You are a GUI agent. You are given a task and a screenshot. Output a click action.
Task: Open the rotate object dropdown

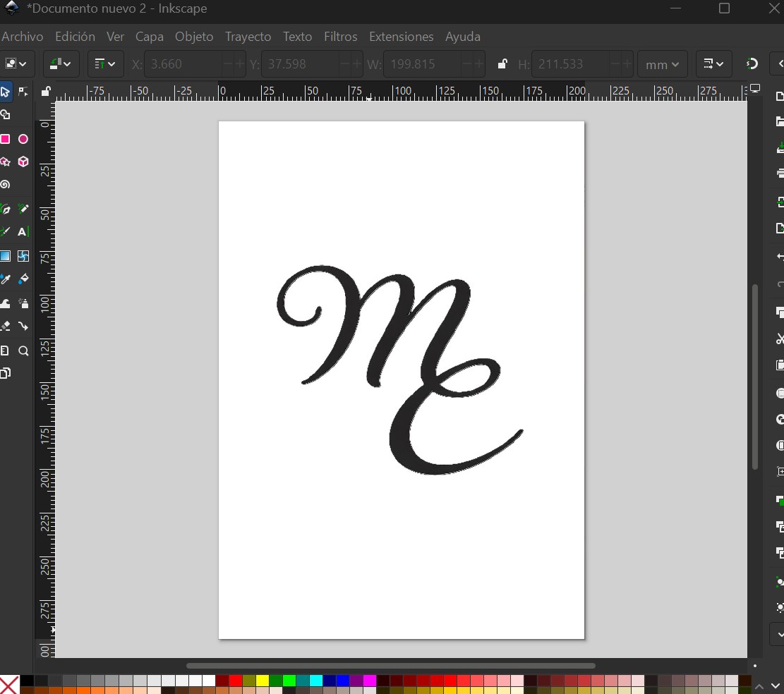[61, 64]
